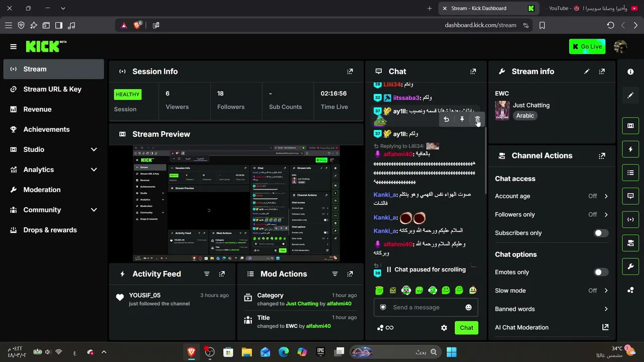
Task: Open chat settings gear
Action: pyautogui.click(x=444, y=328)
